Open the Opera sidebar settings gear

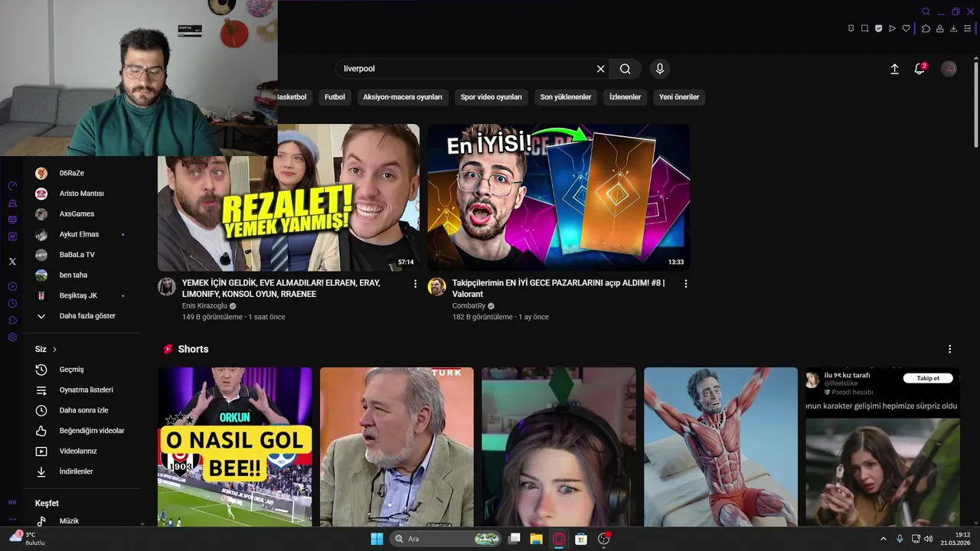click(12, 337)
